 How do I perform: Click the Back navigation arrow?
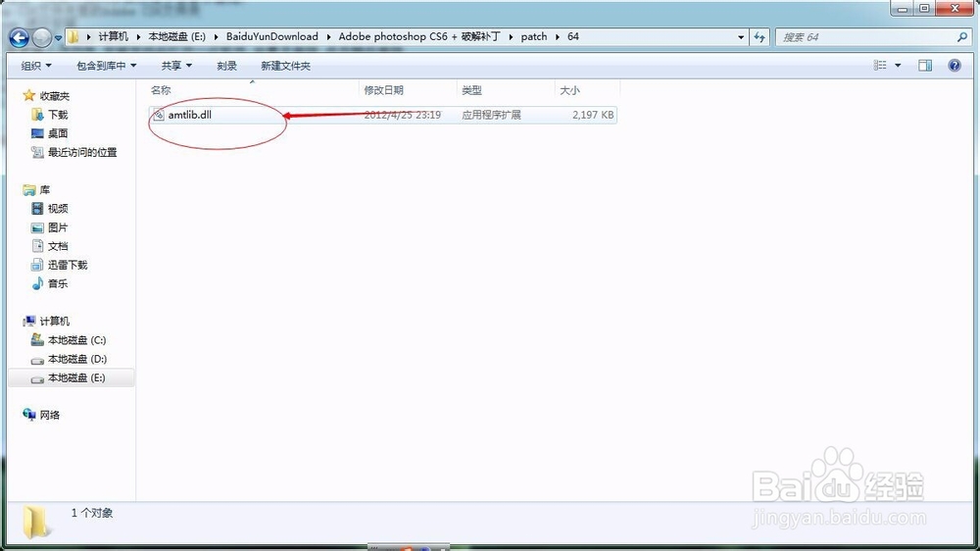click(x=19, y=38)
